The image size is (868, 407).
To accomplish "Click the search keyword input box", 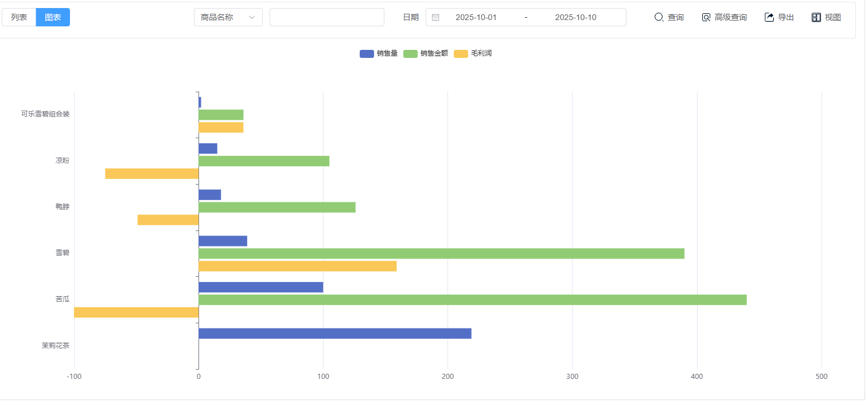I will pos(326,17).
